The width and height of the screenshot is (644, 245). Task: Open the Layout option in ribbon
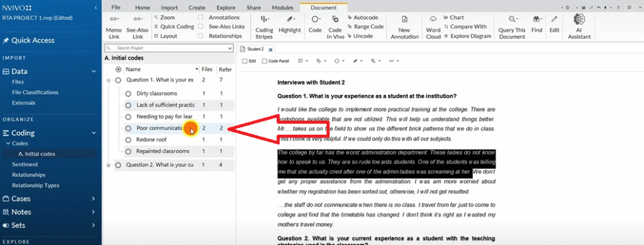pos(166,36)
